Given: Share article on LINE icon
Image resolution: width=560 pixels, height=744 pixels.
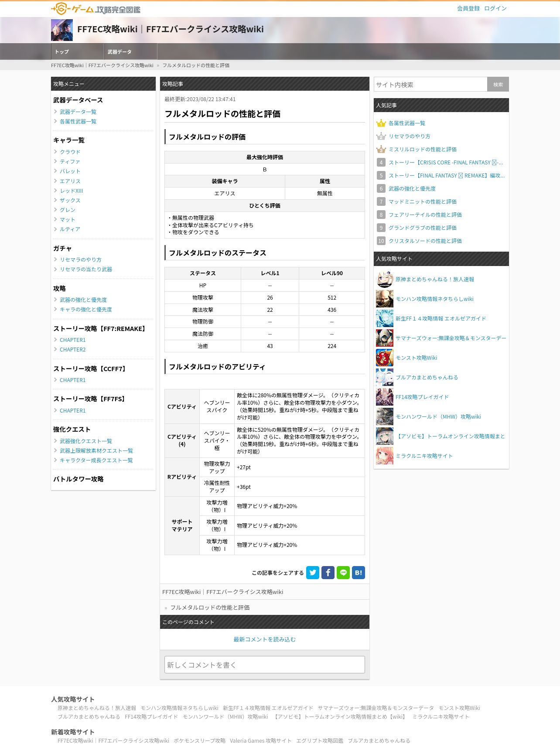Looking at the screenshot, I should pyautogui.click(x=343, y=573).
